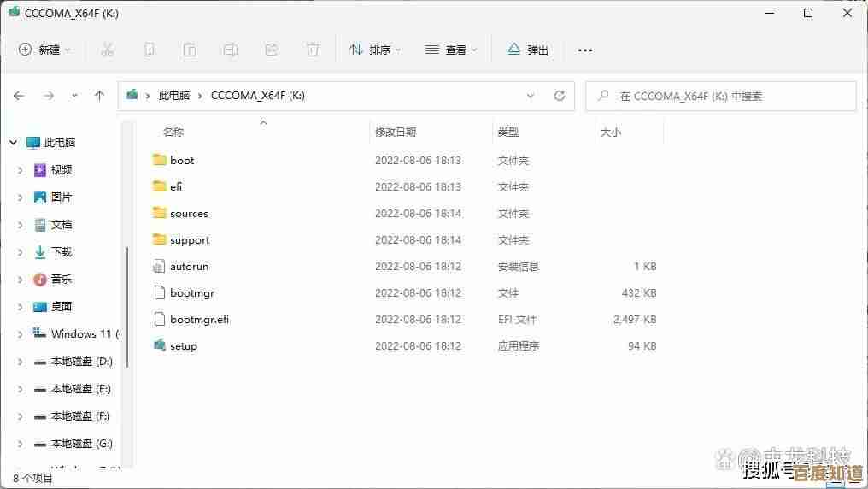This screenshot has height=489, width=868.
Task: Click the 弹出 (Eject) button
Action: point(528,50)
